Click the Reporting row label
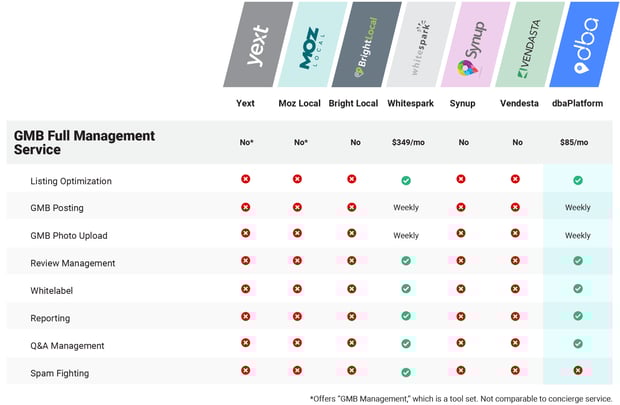Screen dimensions: 620x405 click(50, 318)
